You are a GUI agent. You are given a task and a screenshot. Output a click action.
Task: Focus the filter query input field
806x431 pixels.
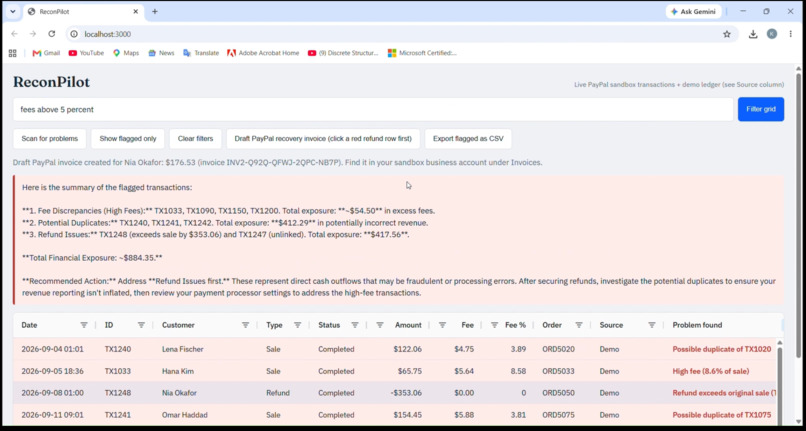(373, 109)
